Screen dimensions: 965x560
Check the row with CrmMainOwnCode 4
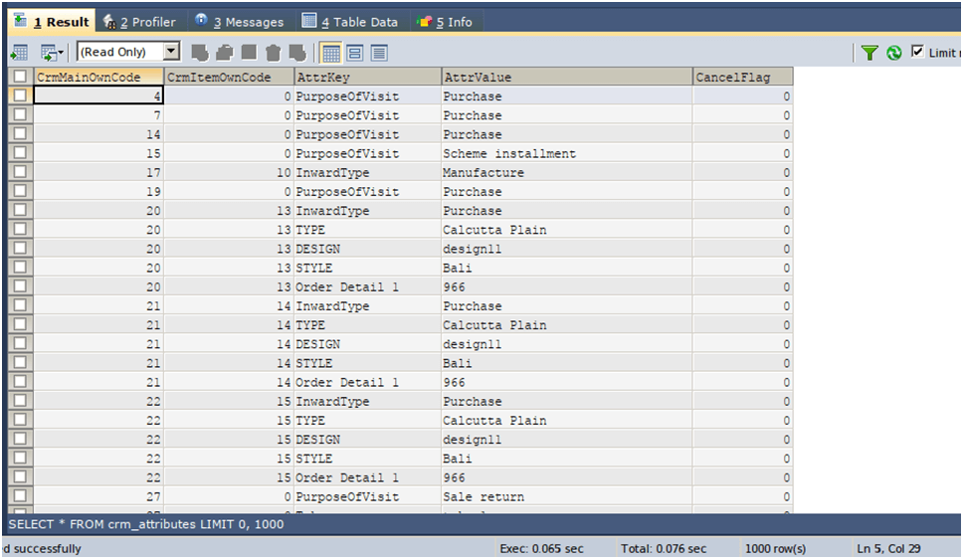click(20, 95)
